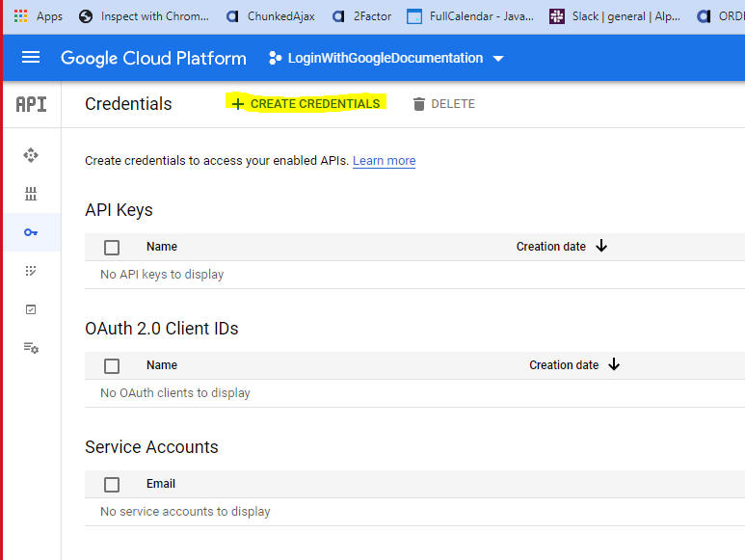Click the Apps grid bookmark icon
The width and height of the screenshot is (745, 560).
click(20, 16)
